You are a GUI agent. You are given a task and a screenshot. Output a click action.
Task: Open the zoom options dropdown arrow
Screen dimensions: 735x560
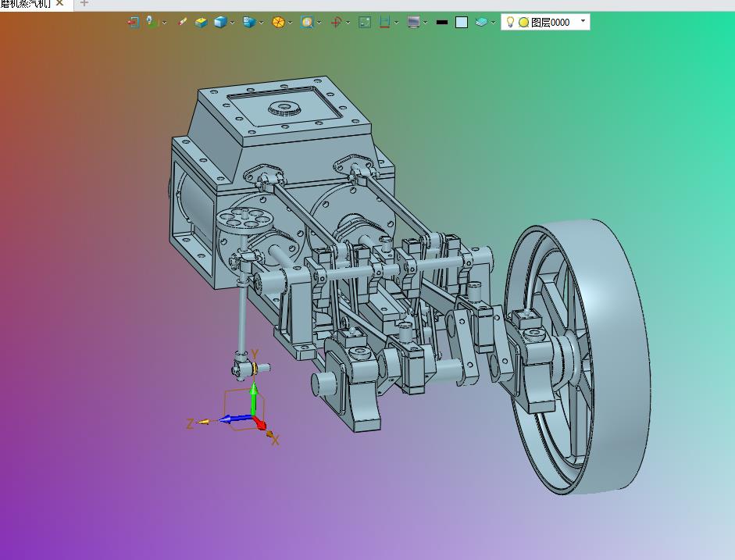click(x=319, y=22)
